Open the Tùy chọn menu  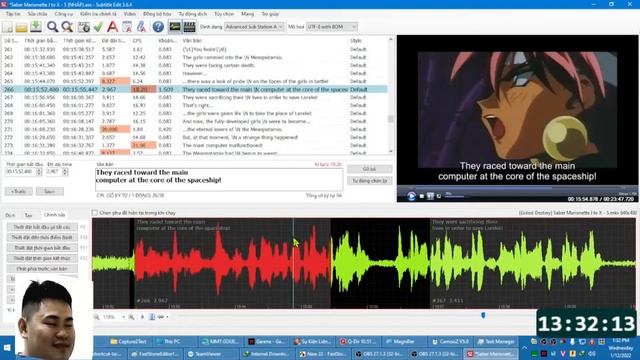coord(224,14)
